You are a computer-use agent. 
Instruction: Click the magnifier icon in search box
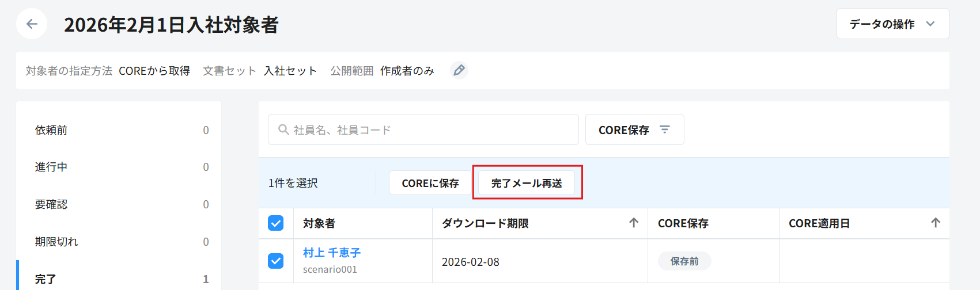[283, 129]
